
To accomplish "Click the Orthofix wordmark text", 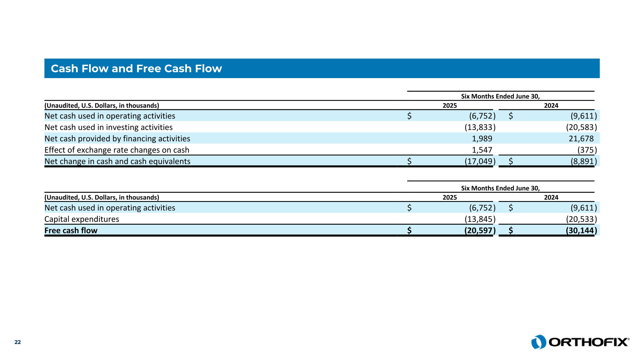I will pyautogui.click(x=588, y=342).
